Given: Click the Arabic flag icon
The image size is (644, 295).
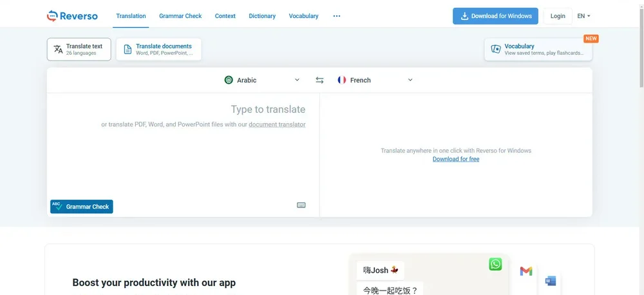Looking at the screenshot, I should (x=229, y=80).
